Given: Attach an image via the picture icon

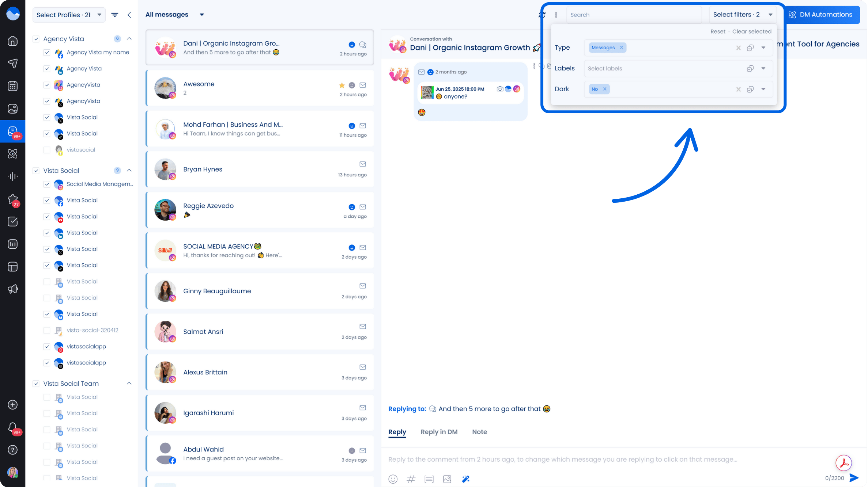Looking at the screenshot, I should tap(447, 479).
